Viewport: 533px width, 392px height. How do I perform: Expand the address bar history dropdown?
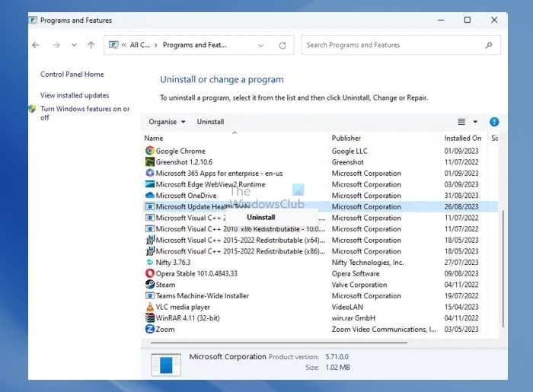[260, 45]
